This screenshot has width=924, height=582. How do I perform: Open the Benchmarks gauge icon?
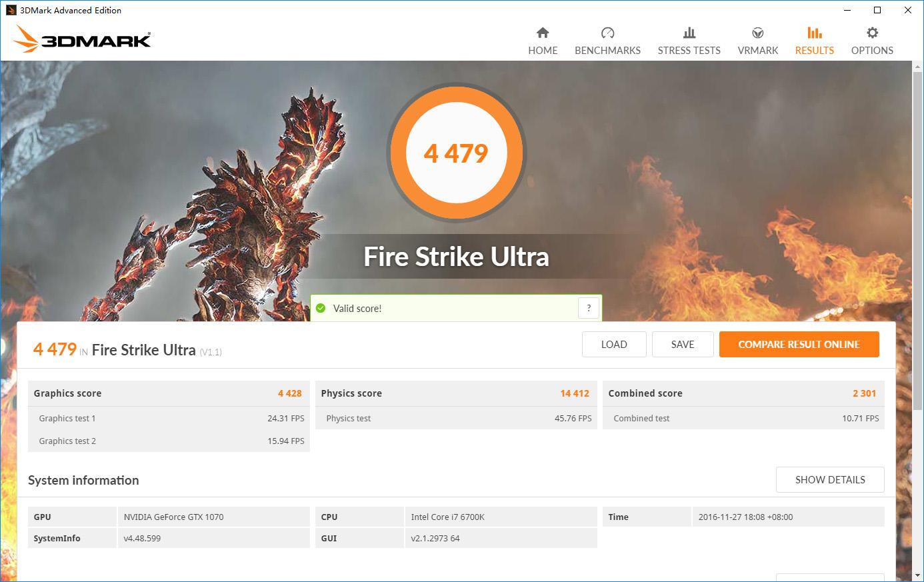[607, 33]
